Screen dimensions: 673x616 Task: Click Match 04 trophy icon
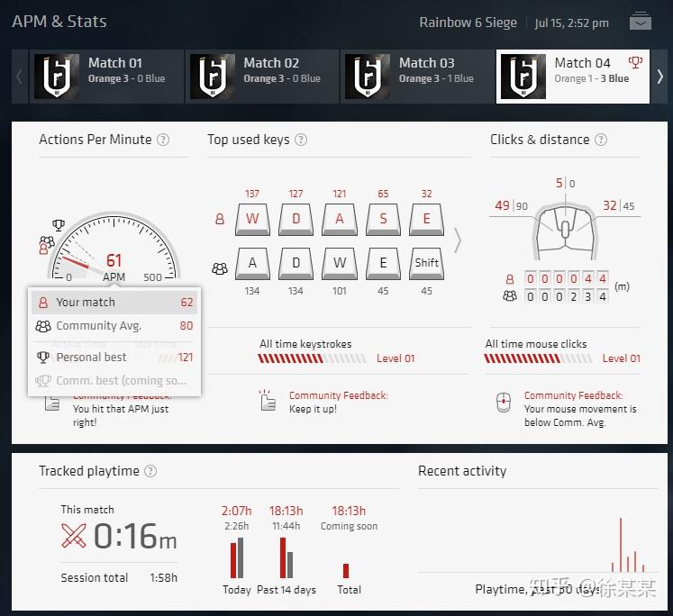pyautogui.click(x=635, y=63)
